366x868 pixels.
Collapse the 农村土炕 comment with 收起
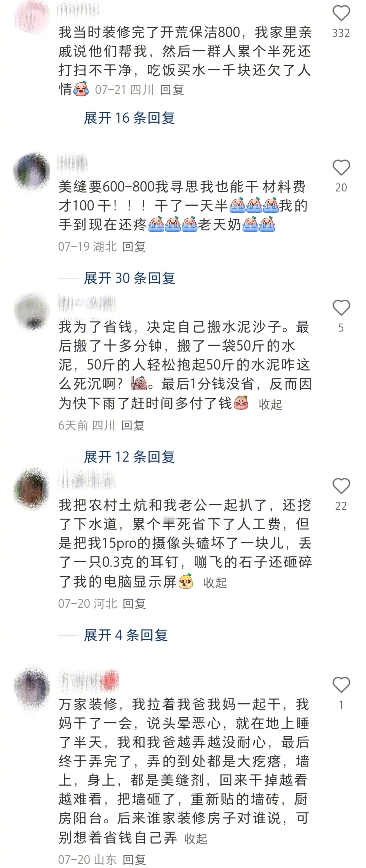pos(215,583)
